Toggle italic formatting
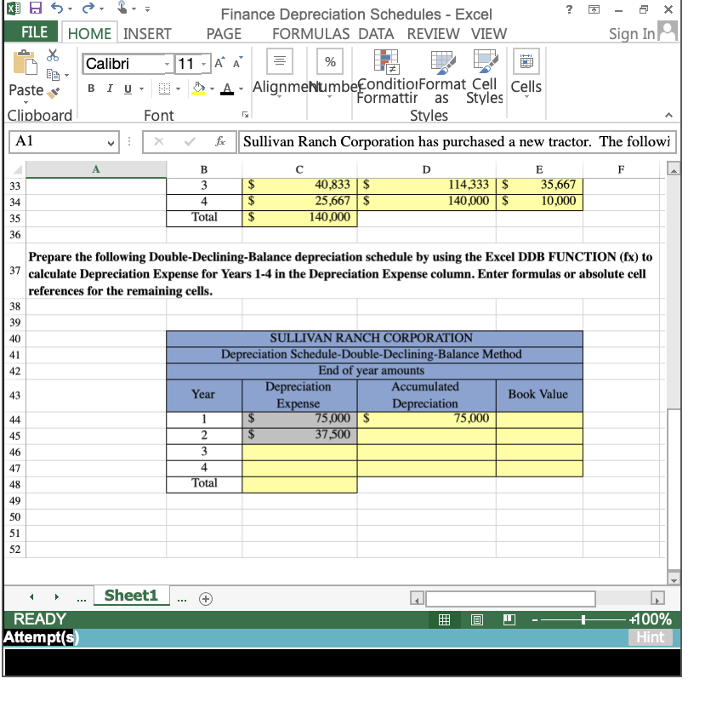The image size is (728, 713). (x=110, y=88)
